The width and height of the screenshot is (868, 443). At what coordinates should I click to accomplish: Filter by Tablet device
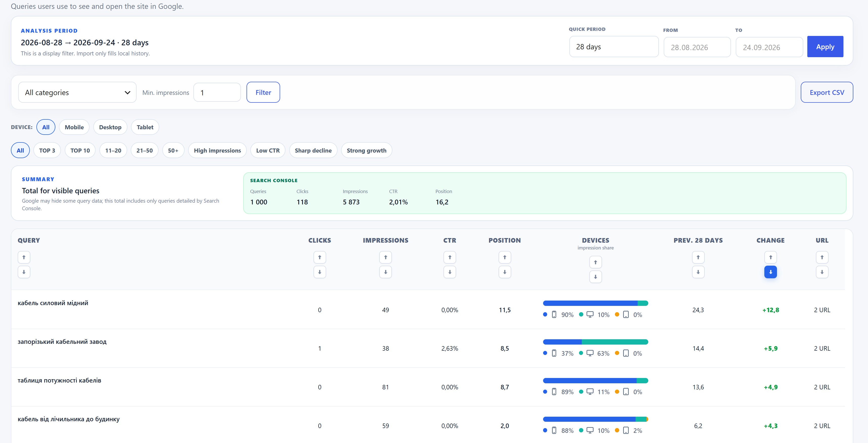145,127
